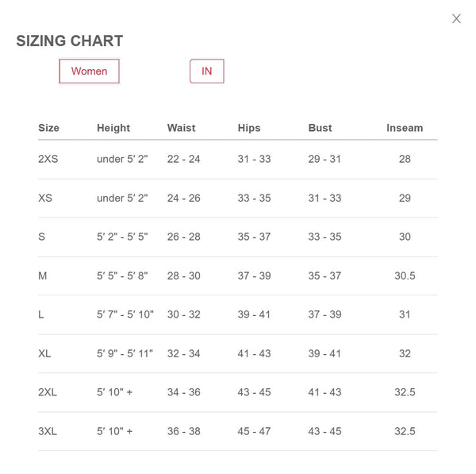
Task: Choose the XL size row label
Action: 44,353
